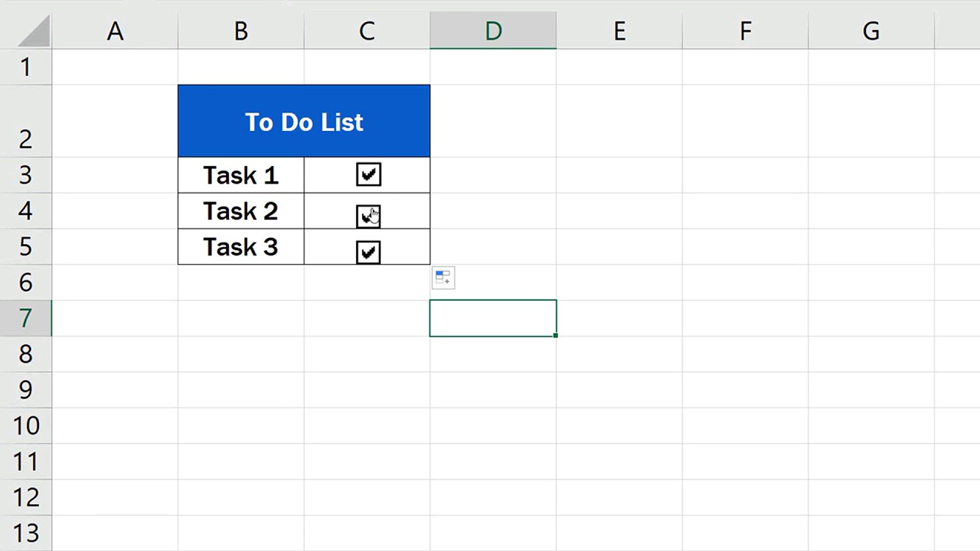The width and height of the screenshot is (980, 551).
Task: Select the "Task 1" cell
Action: click(241, 176)
